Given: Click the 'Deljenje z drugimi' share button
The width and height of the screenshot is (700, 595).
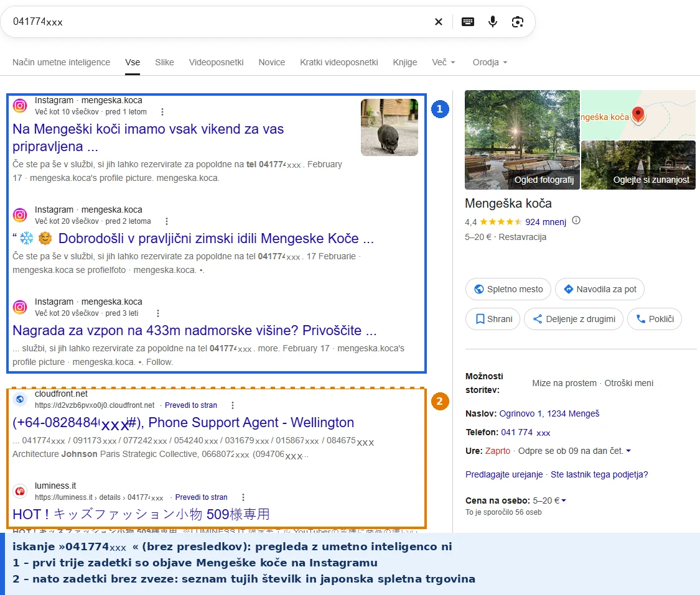Looking at the screenshot, I should [574, 319].
